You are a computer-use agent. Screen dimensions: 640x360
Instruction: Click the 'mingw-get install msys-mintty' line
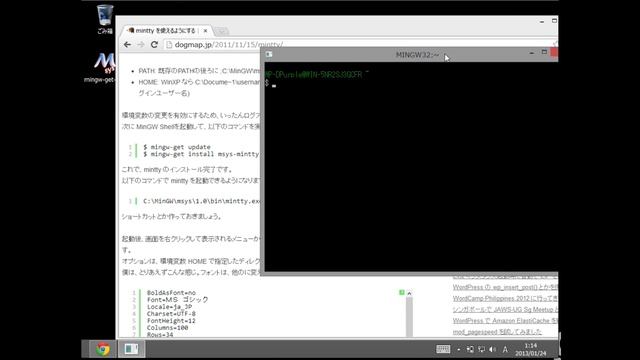coord(201,154)
